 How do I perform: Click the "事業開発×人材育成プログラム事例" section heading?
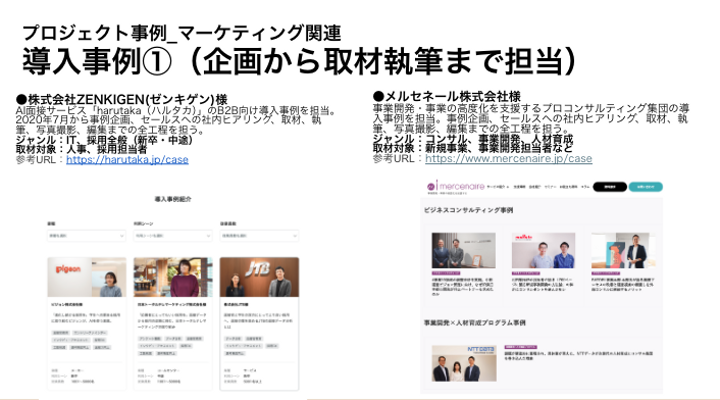(475, 323)
